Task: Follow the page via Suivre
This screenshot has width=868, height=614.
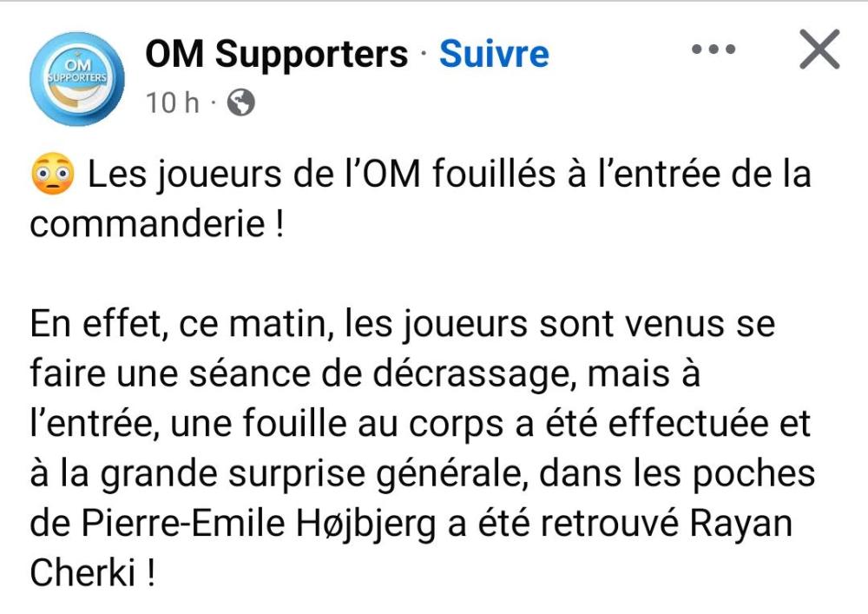Action: click(494, 54)
